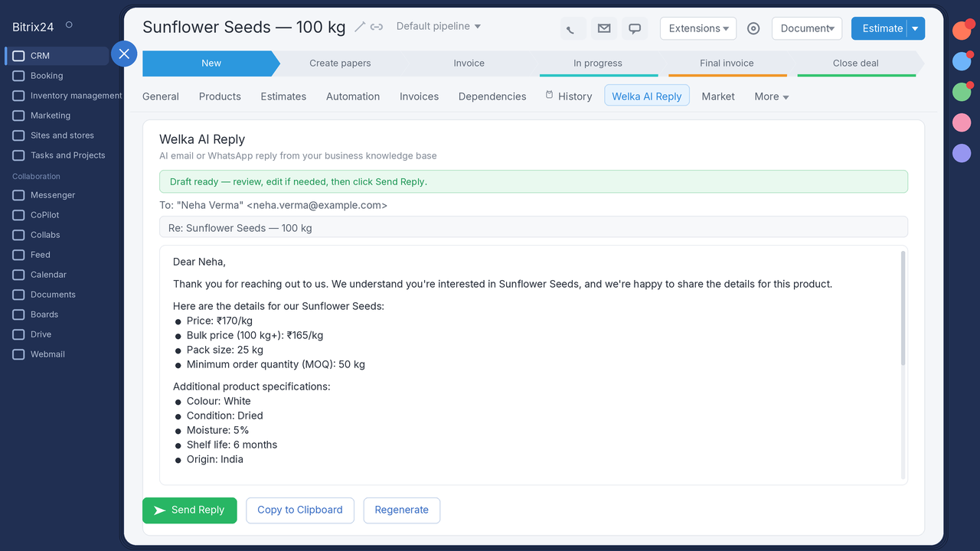This screenshot has height=551, width=980.
Task: Click the Documents sidebar icon
Action: [18, 295]
